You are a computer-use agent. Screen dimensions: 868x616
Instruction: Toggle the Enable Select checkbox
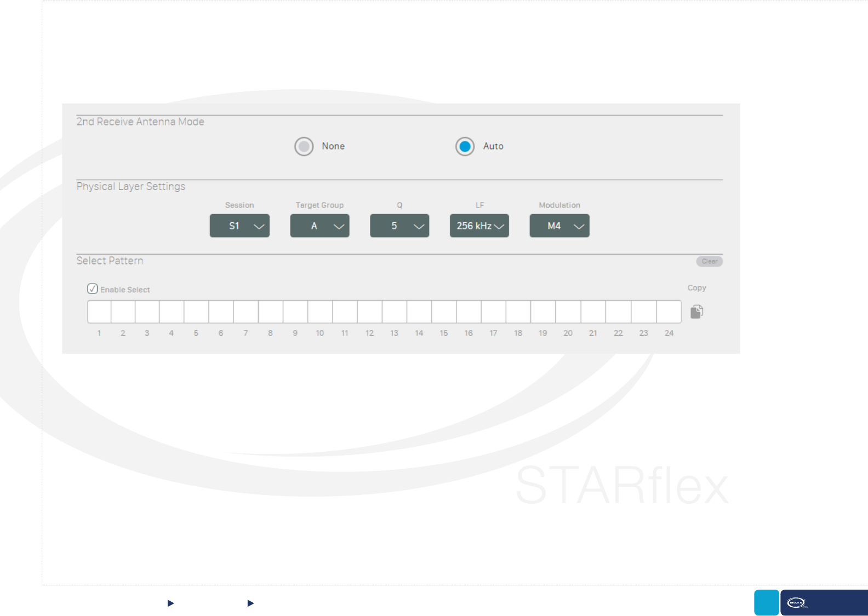click(93, 289)
